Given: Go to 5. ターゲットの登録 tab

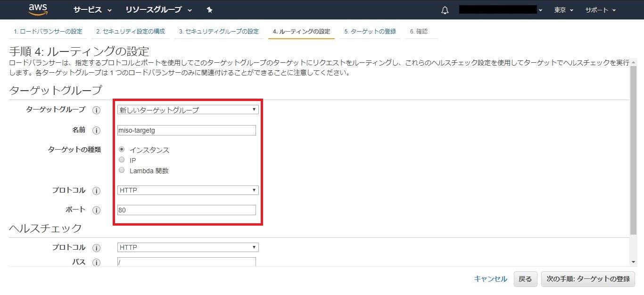Looking at the screenshot, I should 370,32.
